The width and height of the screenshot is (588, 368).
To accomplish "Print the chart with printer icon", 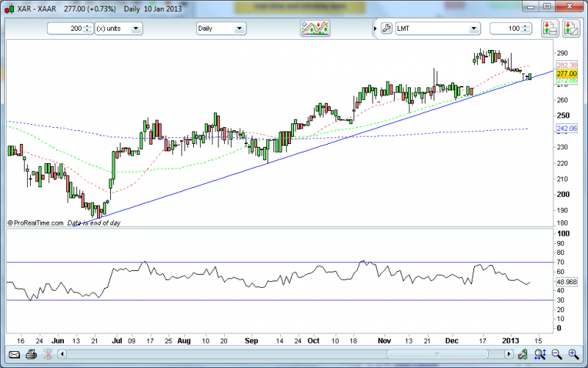I will pos(32,354).
